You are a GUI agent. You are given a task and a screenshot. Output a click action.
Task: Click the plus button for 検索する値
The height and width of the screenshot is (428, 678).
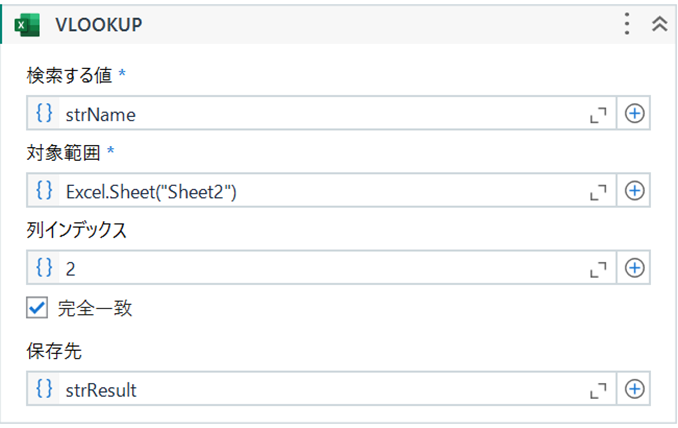634,114
